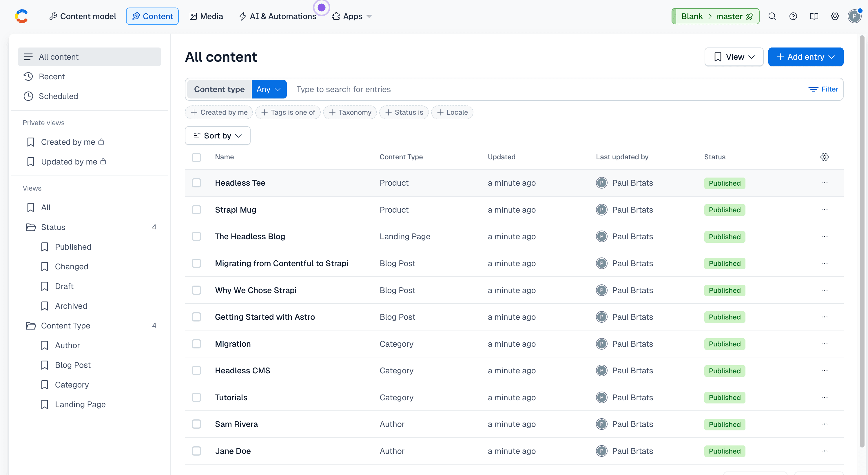Add the Status is filter chip
This screenshot has width=868, height=475.
pyautogui.click(x=404, y=112)
